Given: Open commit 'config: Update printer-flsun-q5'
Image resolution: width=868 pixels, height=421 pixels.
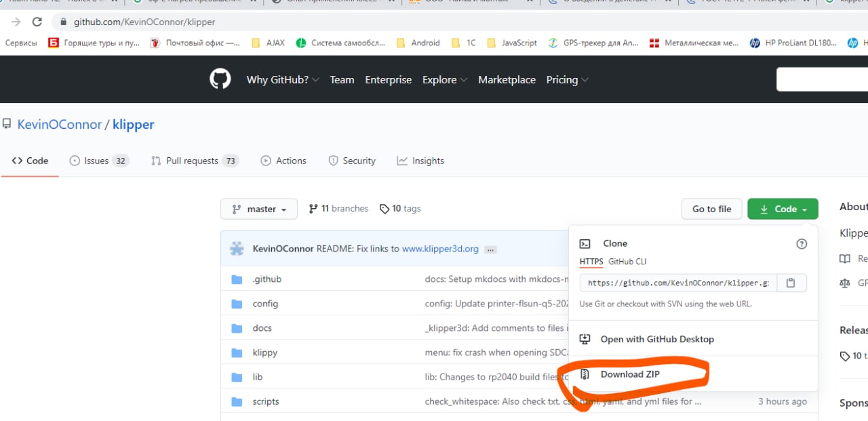Looking at the screenshot, I should 496,304.
